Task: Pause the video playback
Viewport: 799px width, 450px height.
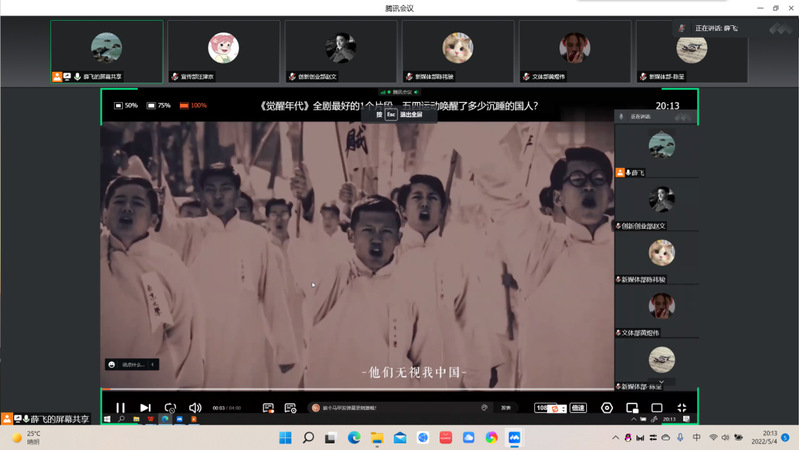Action: (x=120, y=408)
